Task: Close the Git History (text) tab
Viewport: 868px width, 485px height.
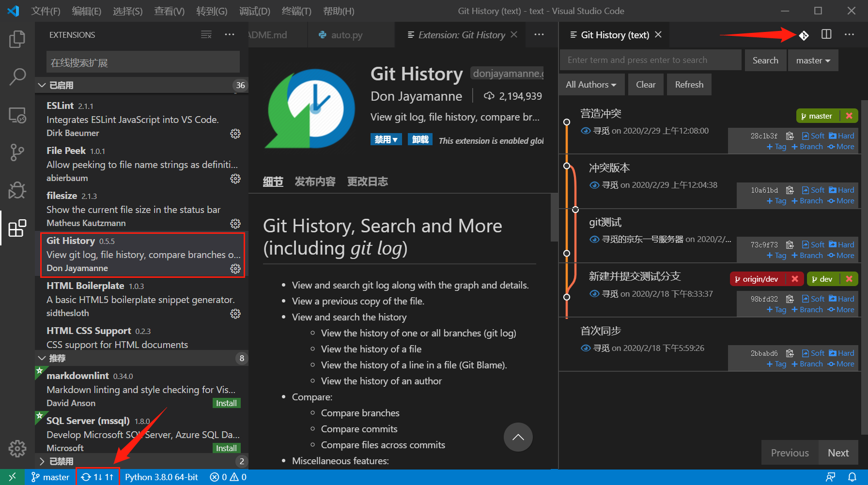Action: 658,35
